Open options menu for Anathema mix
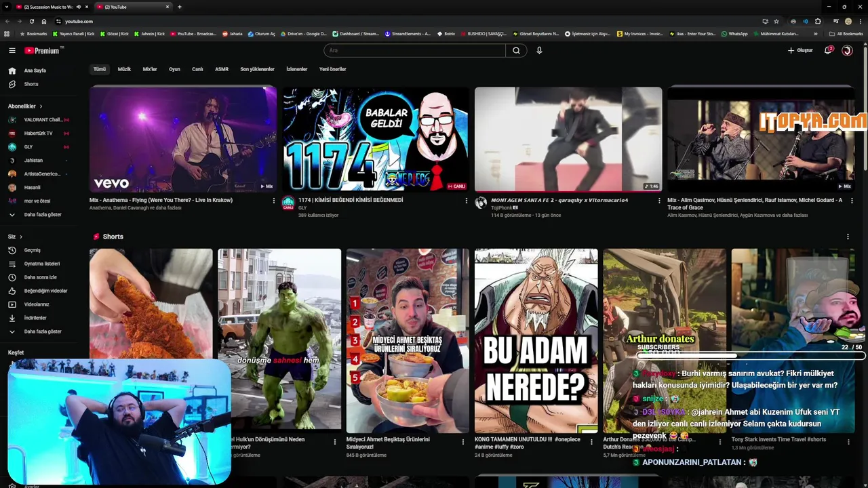868x488 pixels. (x=274, y=201)
